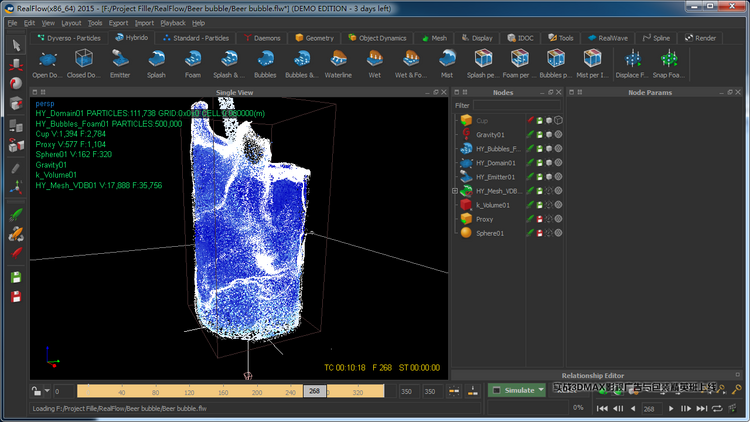Add a Mist node
Image resolution: width=750 pixels, height=422 pixels.
click(447, 64)
